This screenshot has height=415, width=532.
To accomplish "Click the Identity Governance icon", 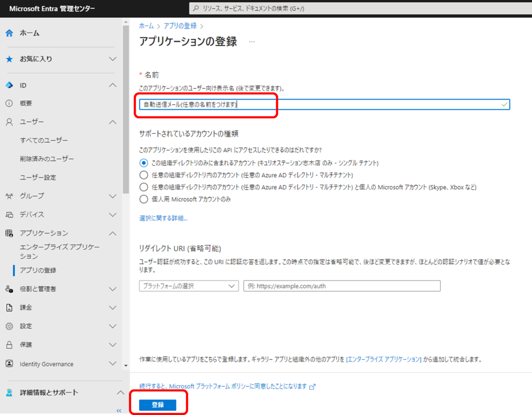I will point(9,364).
